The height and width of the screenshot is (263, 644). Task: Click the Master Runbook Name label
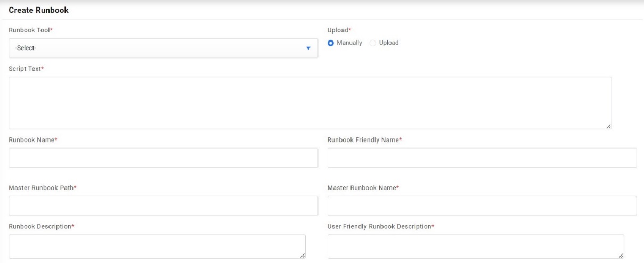(363, 187)
